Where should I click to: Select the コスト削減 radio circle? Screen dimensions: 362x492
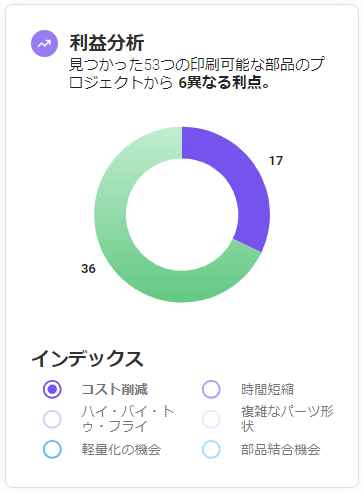point(52,389)
